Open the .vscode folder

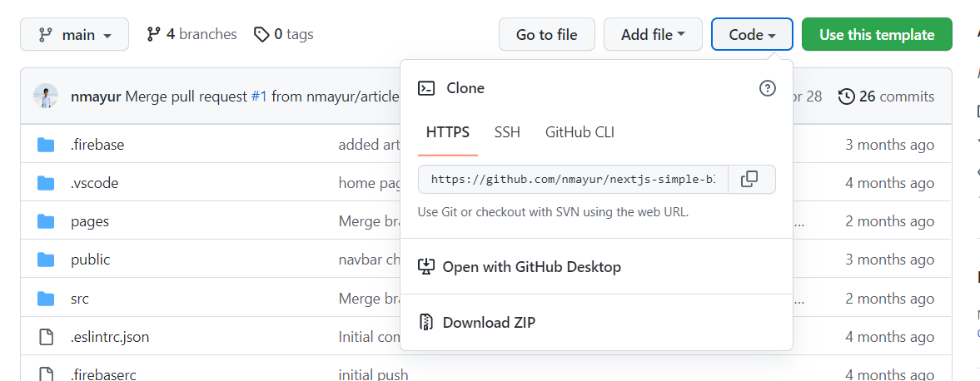click(x=94, y=183)
